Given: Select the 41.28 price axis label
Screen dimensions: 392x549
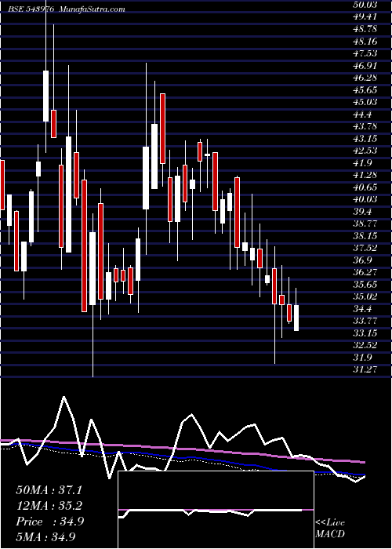Looking at the screenshot, I should 365,175.
